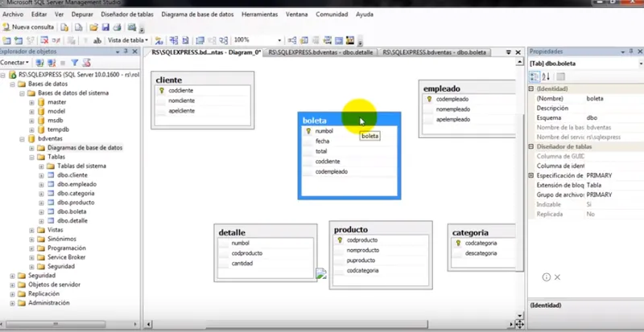Click the disconnect icon in Object Explorer
This screenshot has height=332, width=644.
tap(52, 63)
